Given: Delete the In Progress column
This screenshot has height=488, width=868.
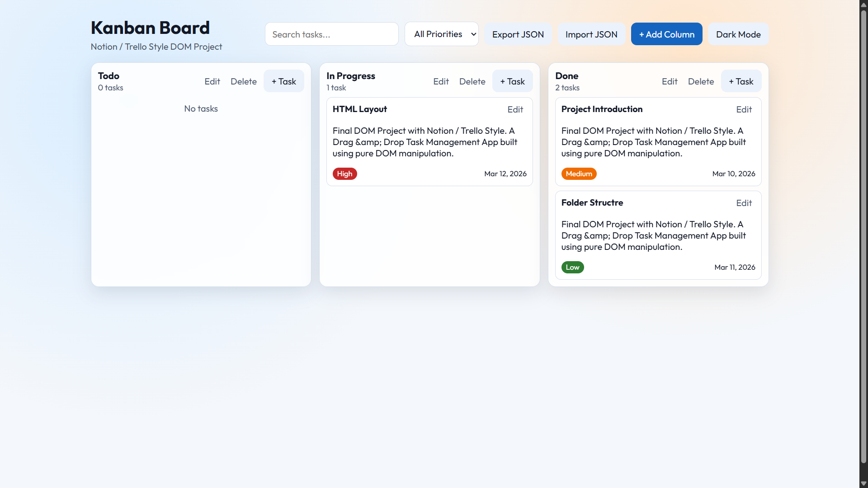Looking at the screenshot, I should 472,81.
